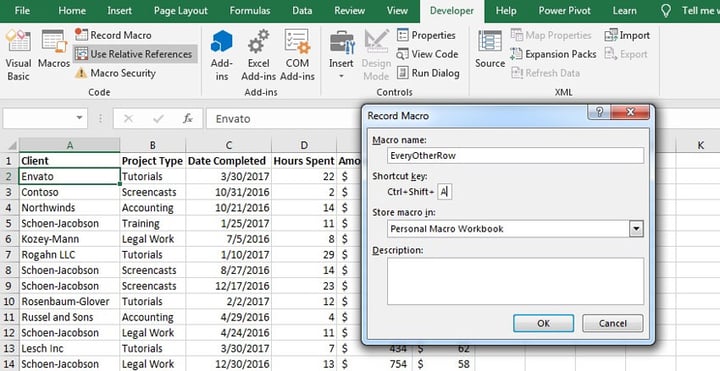This screenshot has width=720, height=371.
Task: Confirm Record Macro with OK
Action: tap(543, 323)
